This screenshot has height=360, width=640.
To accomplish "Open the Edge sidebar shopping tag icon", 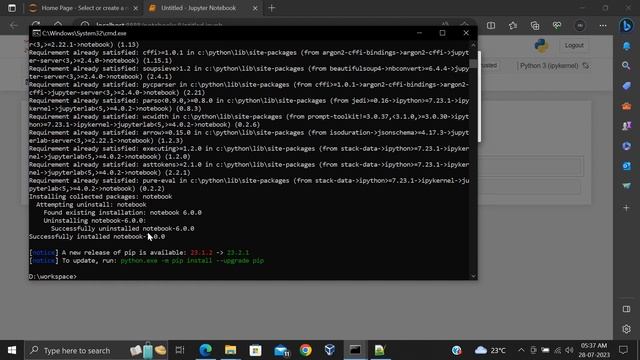I will [627, 86].
